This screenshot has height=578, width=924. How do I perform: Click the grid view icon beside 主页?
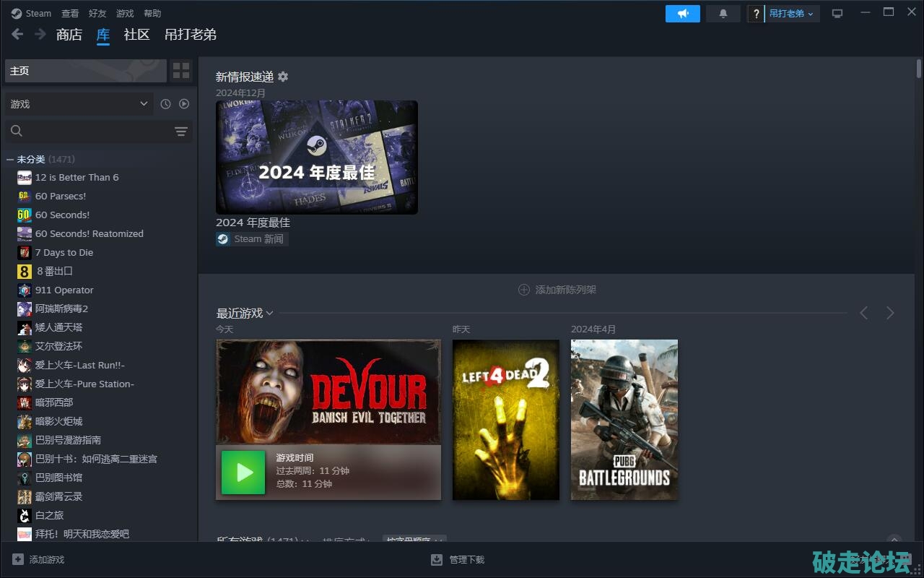coord(181,71)
